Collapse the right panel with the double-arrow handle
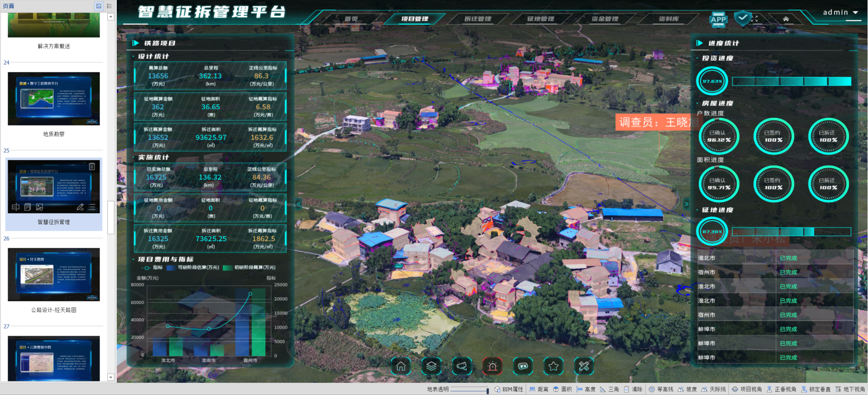868x395 pixels. (x=686, y=204)
